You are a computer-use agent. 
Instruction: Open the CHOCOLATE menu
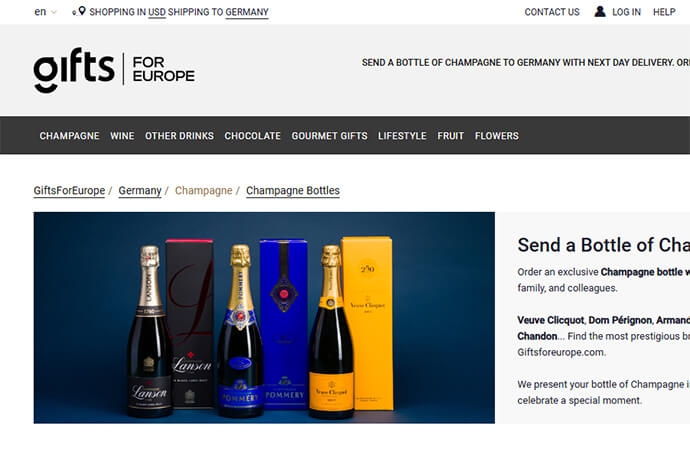pos(253,136)
